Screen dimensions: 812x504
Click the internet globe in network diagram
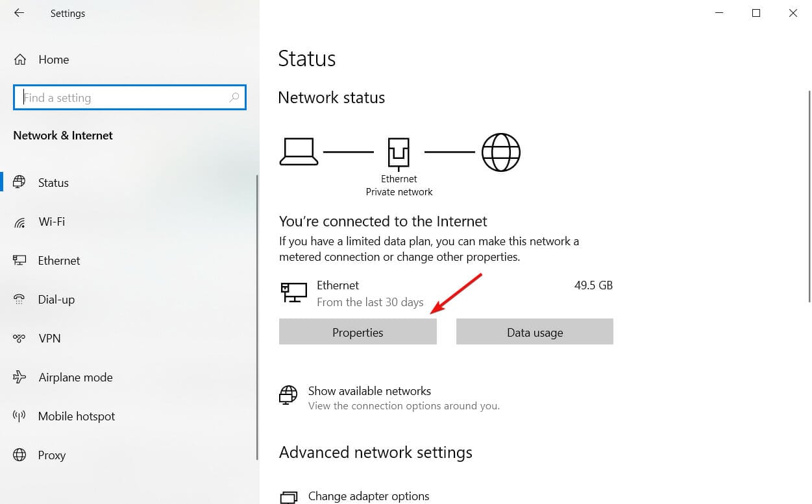click(501, 152)
